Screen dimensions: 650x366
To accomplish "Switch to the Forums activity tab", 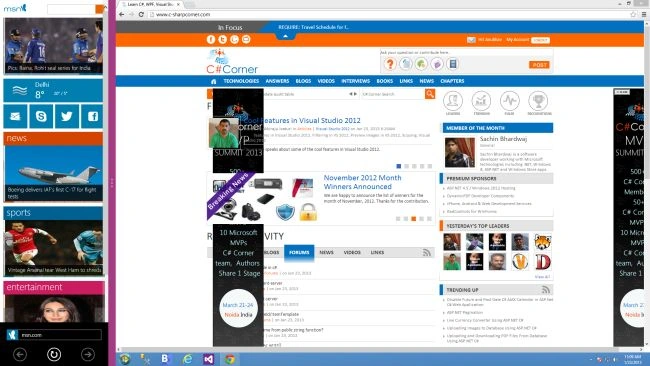I will (299, 252).
